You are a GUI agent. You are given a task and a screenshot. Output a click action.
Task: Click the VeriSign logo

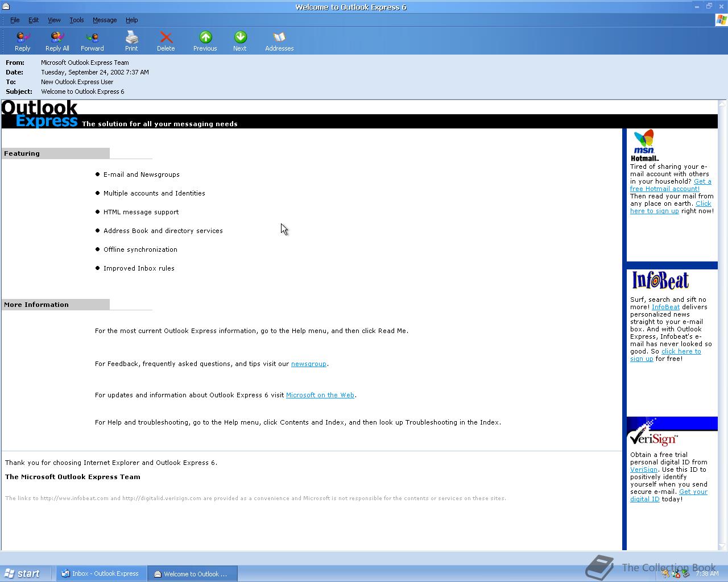click(653, 434)
